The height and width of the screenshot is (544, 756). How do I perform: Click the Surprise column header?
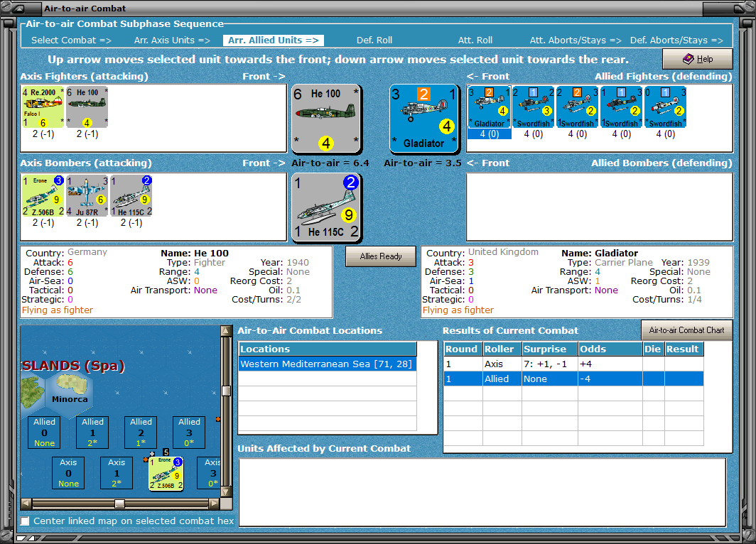click(x=550, y=349)
